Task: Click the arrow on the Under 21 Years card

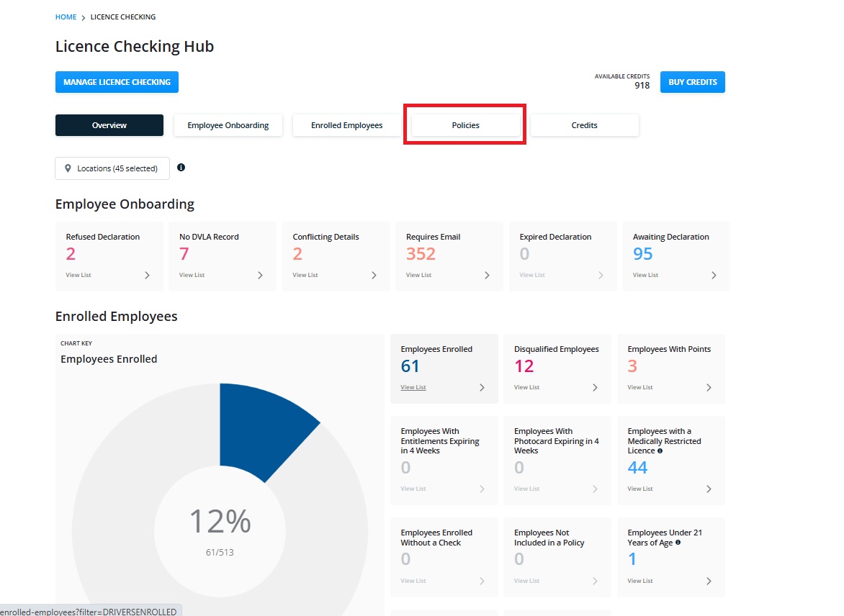Action: (x=709, y=581)
